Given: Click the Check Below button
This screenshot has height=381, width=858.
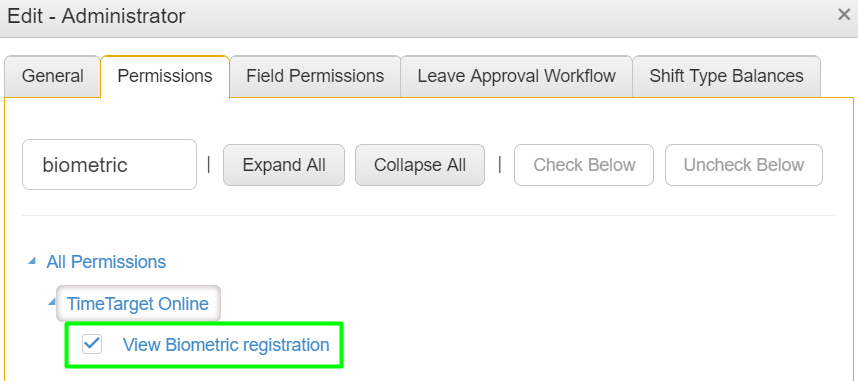Looking at the screenshot, I should tap(584, 165).
